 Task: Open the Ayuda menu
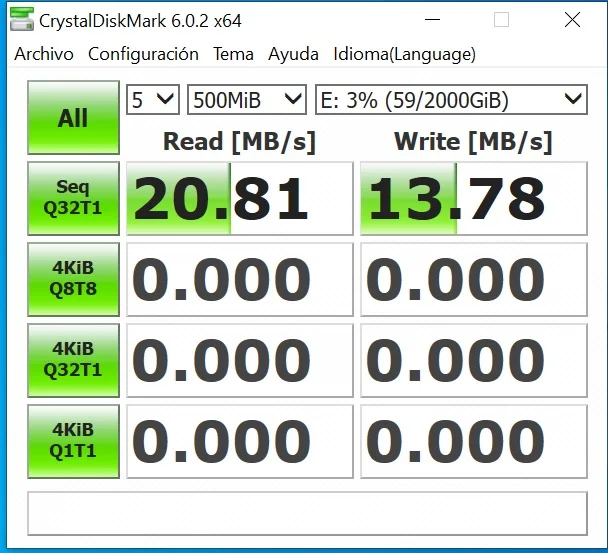coord(293,54)
